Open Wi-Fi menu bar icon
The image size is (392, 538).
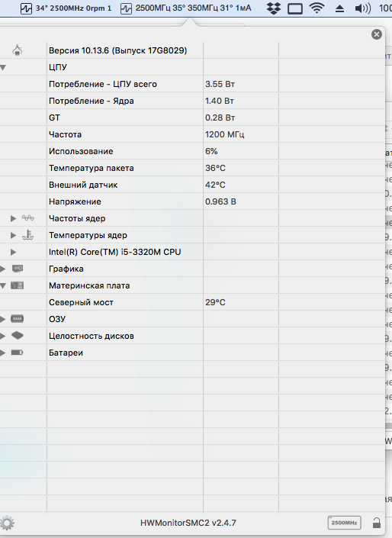click(x=317, y=8)
